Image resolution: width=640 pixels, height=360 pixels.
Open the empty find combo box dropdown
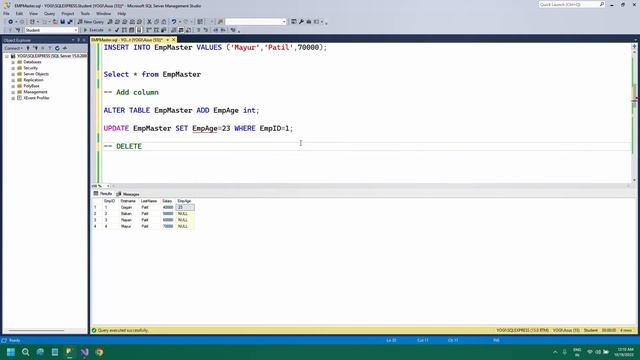tap(284, 22)
